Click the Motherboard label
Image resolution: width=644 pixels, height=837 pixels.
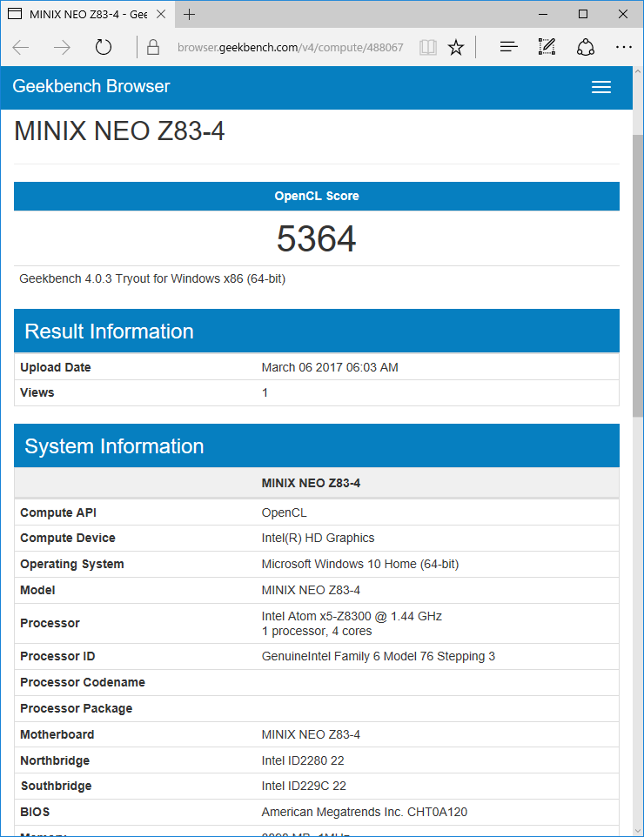57,734
